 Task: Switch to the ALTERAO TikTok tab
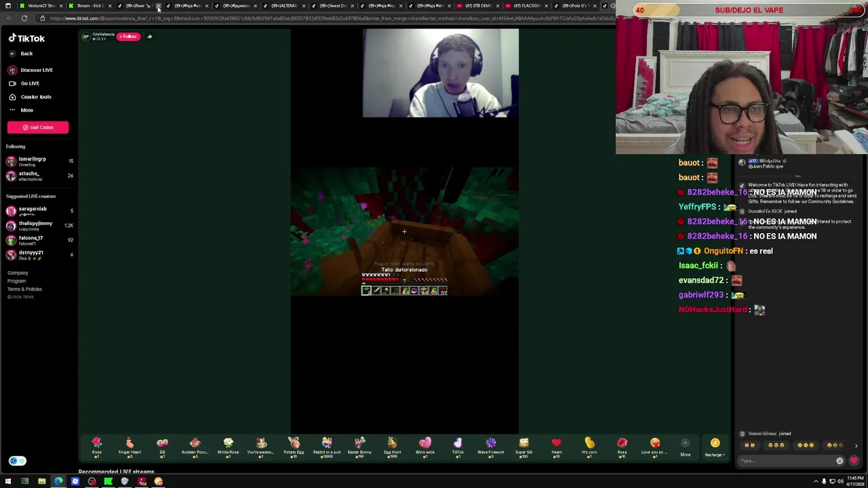click(283, 5)
